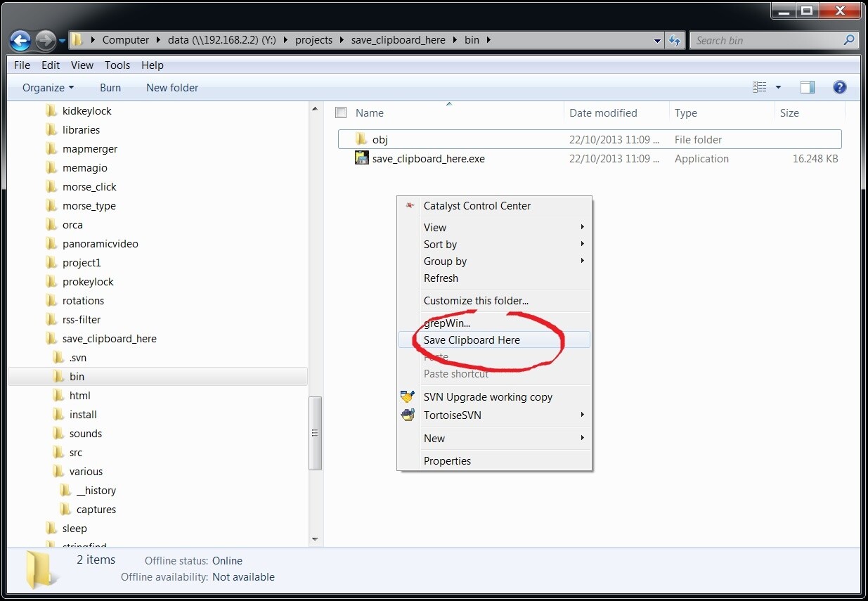Image resolution: width=868 pixels, height=601 pixels.
Task: Open the New submenu
Action: 494,438
